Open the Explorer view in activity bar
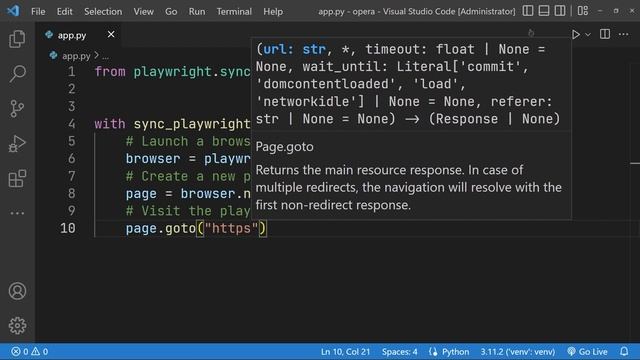 pos(17,39)
